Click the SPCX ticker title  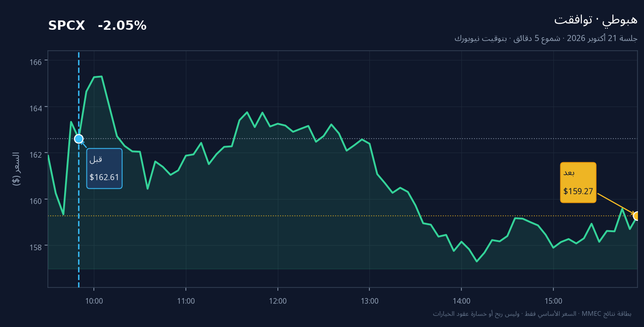tap(66, 26)
